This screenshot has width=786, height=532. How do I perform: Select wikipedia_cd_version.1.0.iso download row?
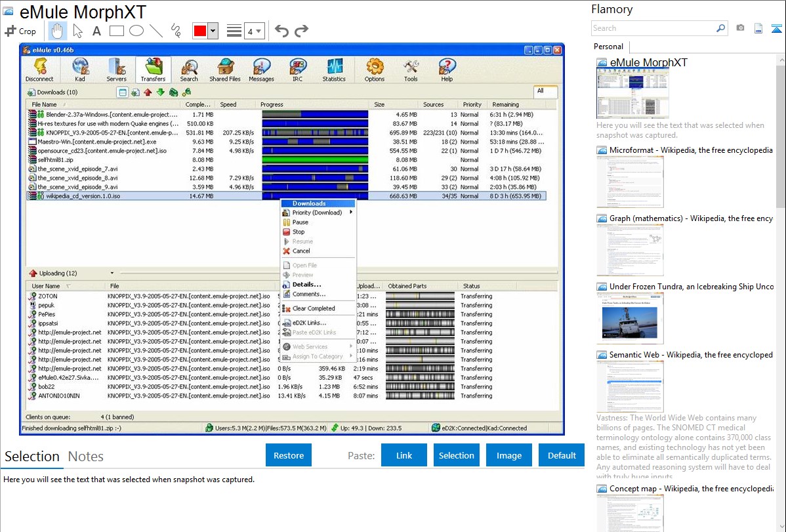click(286, 196)
